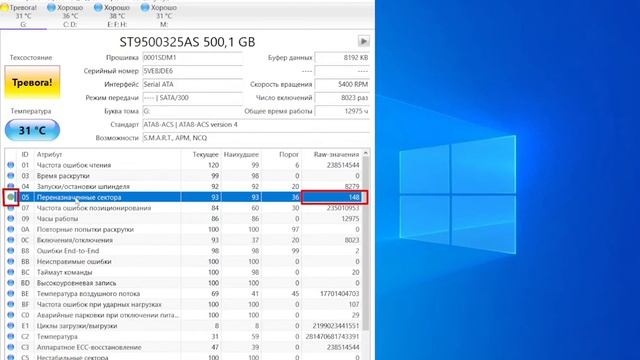Screen dimensions: 640x360
Task: Select the G: drive tab with Тревога status
Action: click(23, 16)
